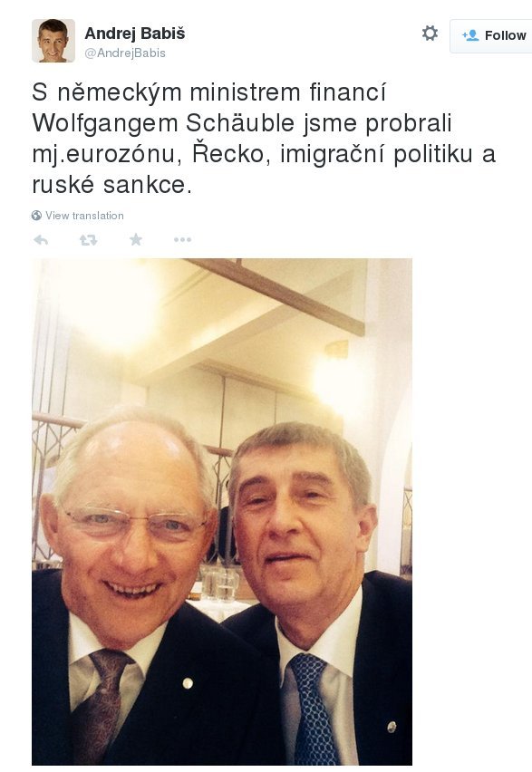Favorite the tweet with the star icon
The image size is (532, 772).
click(135, 240)
